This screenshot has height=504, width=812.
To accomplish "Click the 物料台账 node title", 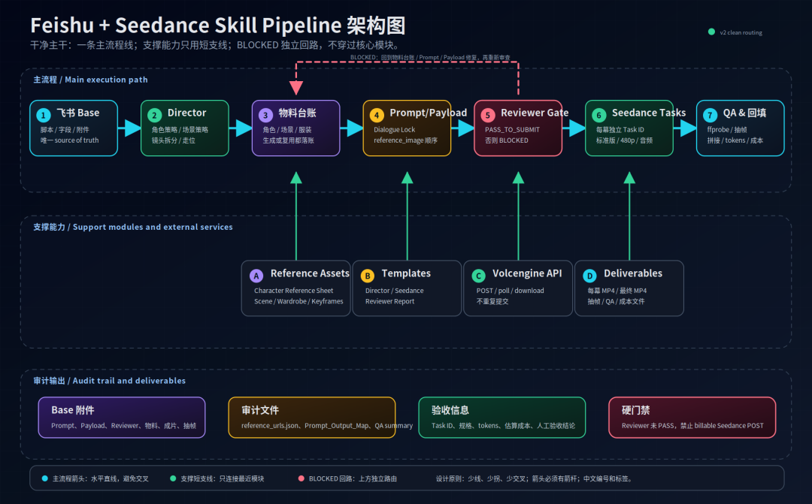I will coord(297,113).
